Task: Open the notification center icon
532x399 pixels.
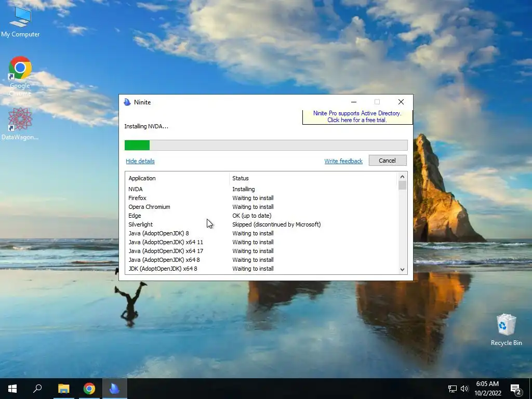Action: [516, 389]
